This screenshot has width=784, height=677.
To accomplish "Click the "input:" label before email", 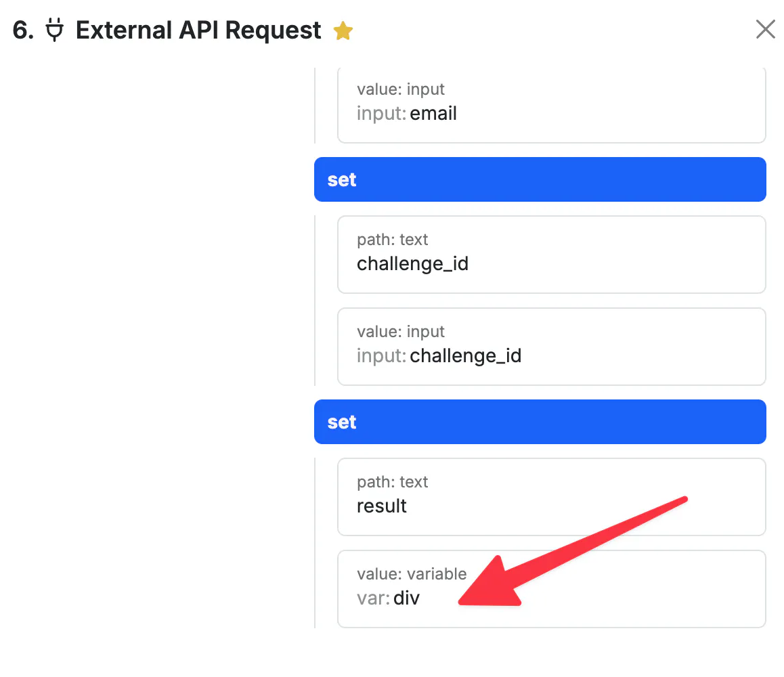I will (x=381, y=114).
